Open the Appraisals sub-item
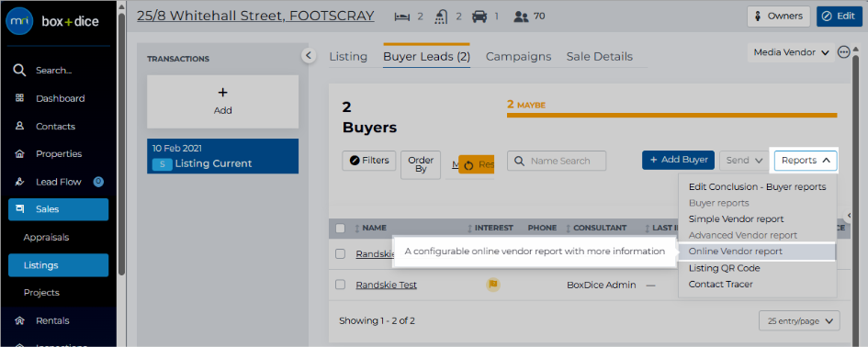 [x=46, y=237]
